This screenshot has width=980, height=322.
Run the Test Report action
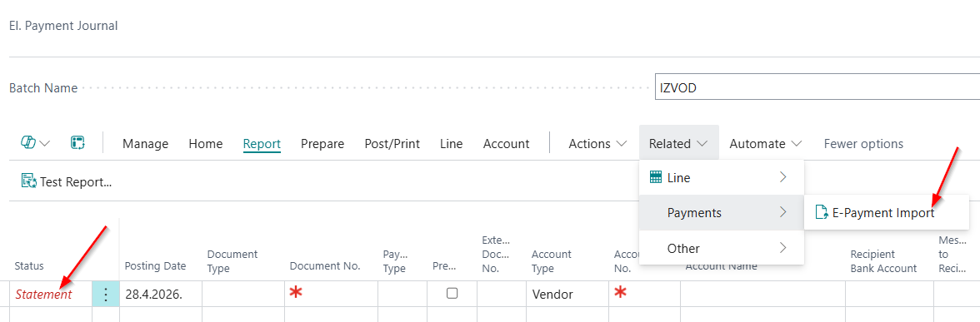click(x=67, y=181)
